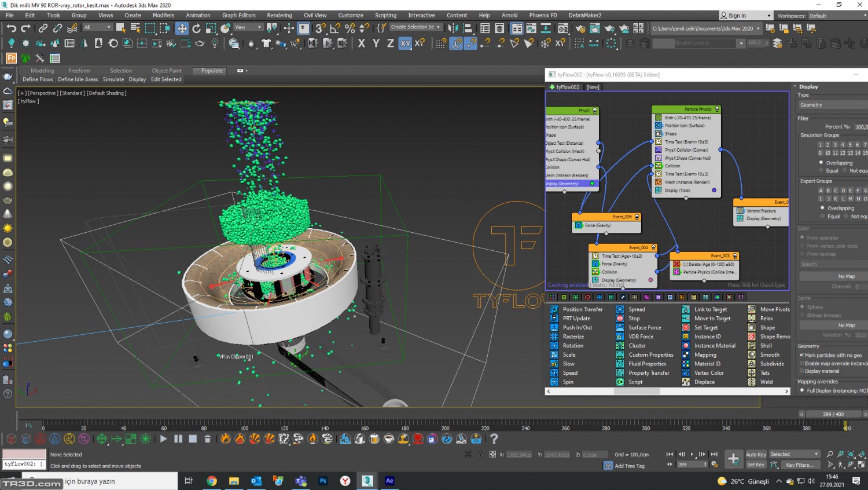Enable Mark particles with no geo checkbox
This screenshot has height=490, width=868.
(801, 355)
